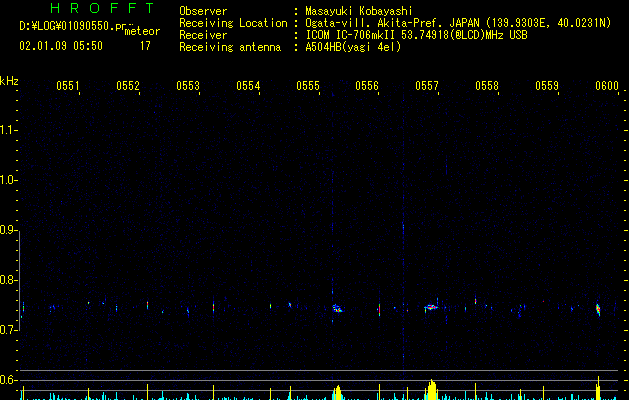
Task: Click the Receiving antenna label
Action: point(230,47)
